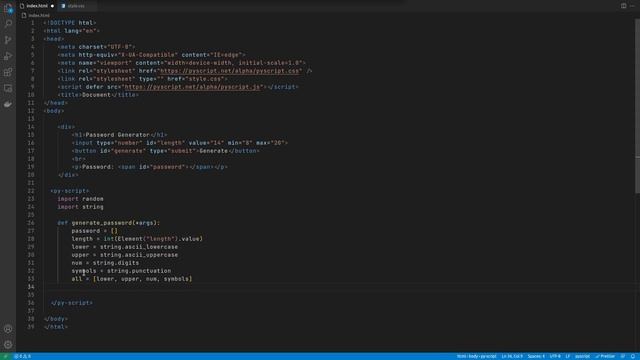Click the UTF-8 encoding indicator
Viewport: 640px width, 360px height.
point(555,356)
